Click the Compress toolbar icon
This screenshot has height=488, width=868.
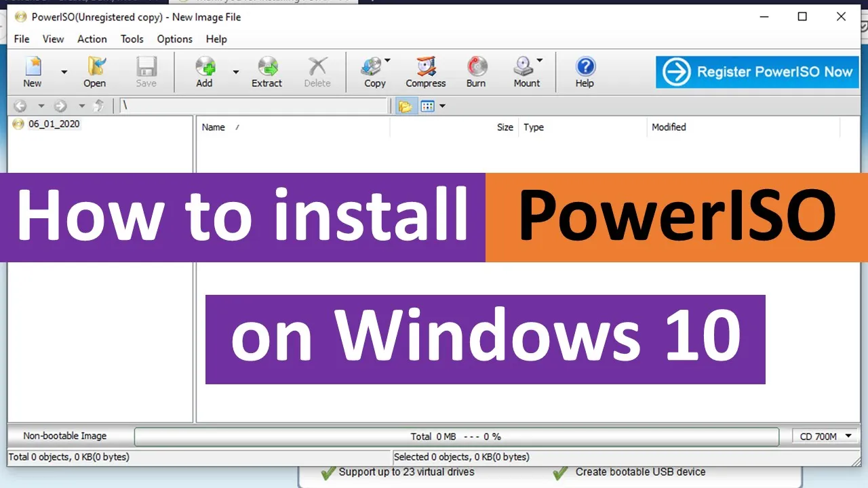[x=426, y=71]
